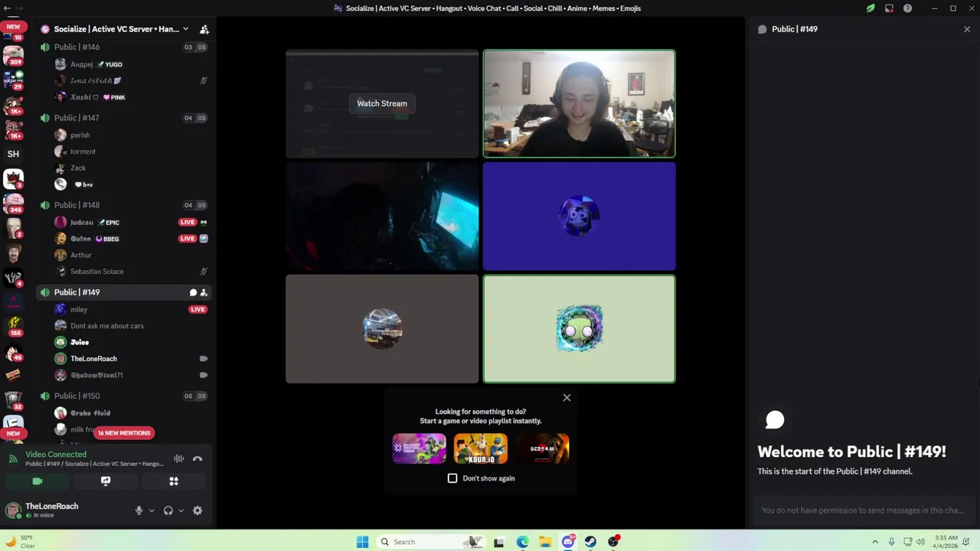Select the pale green avatar tile
This screenshot has height=551, width=980.
[579, 329]
